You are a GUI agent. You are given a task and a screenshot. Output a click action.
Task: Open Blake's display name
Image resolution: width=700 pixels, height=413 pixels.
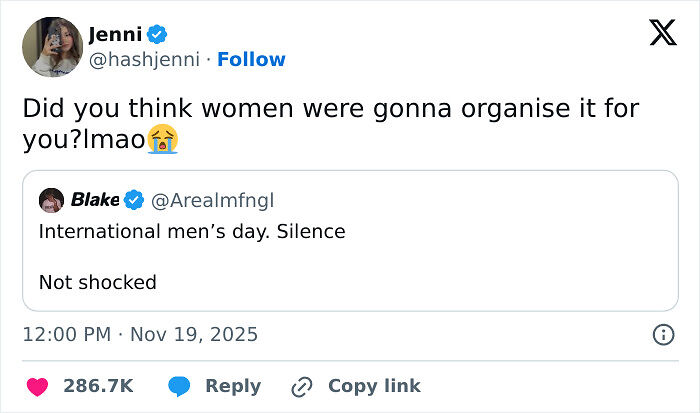click(x=95, y=200)
